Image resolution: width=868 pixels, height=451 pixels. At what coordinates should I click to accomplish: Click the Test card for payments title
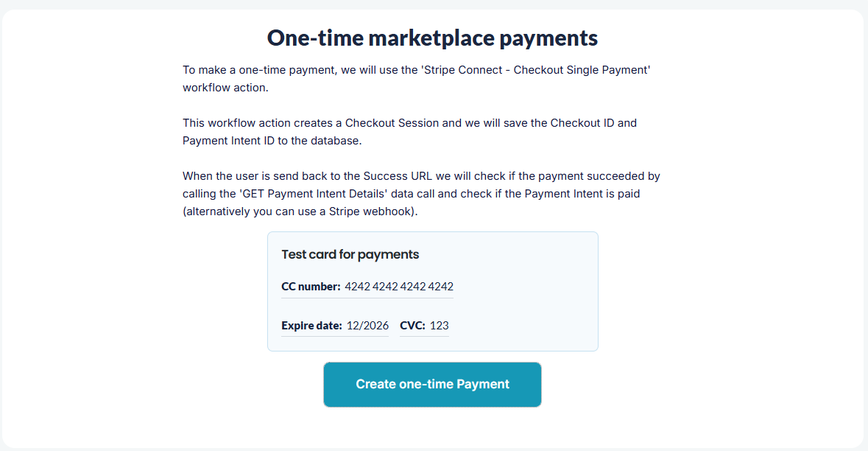[x=350, y=254]
